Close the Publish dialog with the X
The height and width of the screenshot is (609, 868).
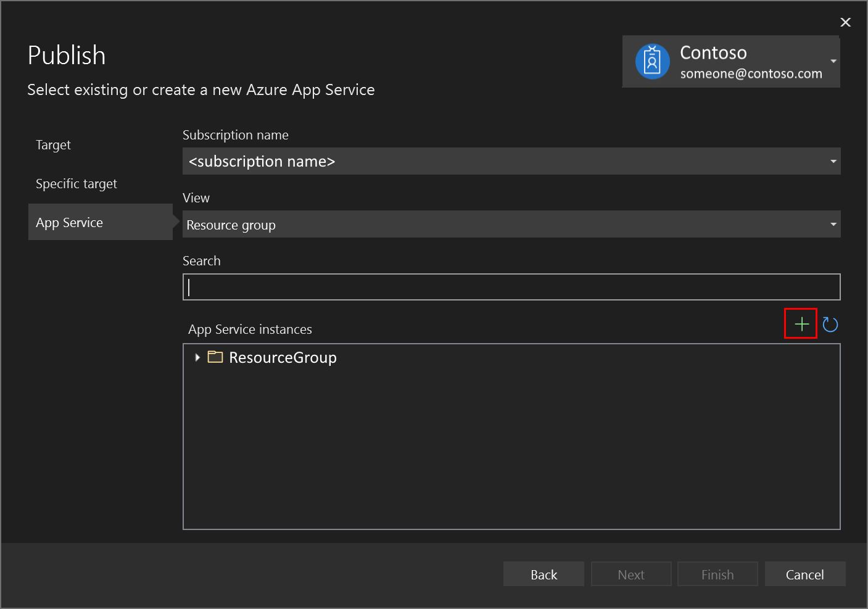845,22
